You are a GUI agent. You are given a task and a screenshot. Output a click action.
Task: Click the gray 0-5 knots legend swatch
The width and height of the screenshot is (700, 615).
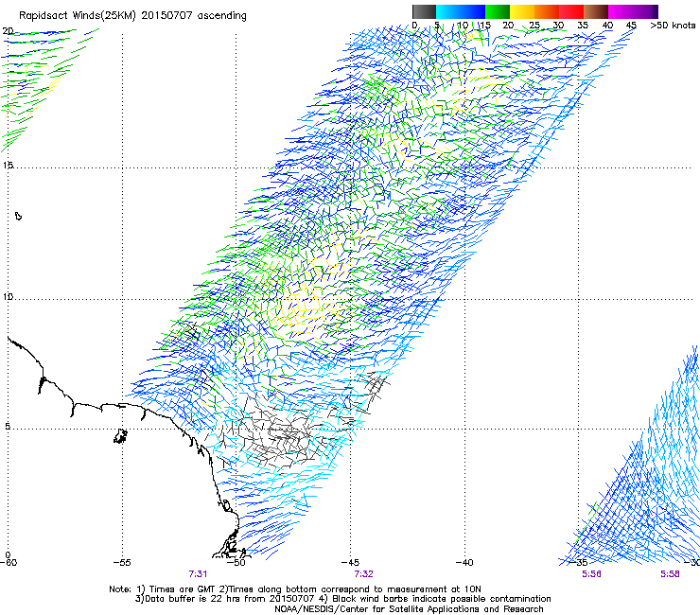point(424,11)
